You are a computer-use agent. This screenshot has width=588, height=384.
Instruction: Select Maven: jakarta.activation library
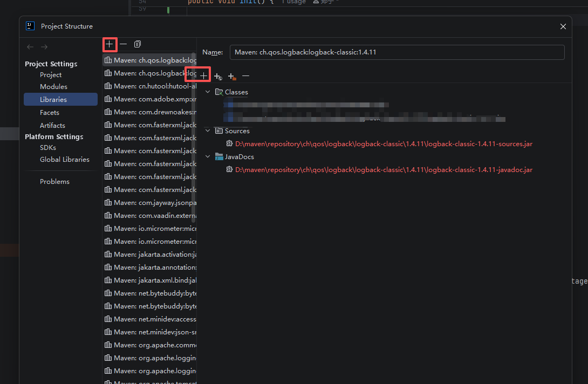pos(149,254)
